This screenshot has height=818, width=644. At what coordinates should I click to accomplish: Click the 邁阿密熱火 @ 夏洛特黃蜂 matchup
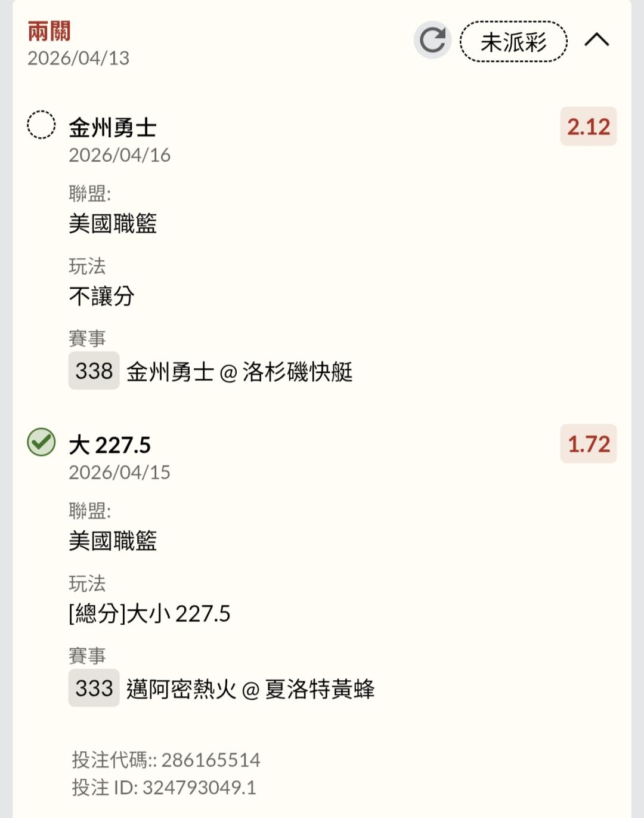(x=250, y=690)
